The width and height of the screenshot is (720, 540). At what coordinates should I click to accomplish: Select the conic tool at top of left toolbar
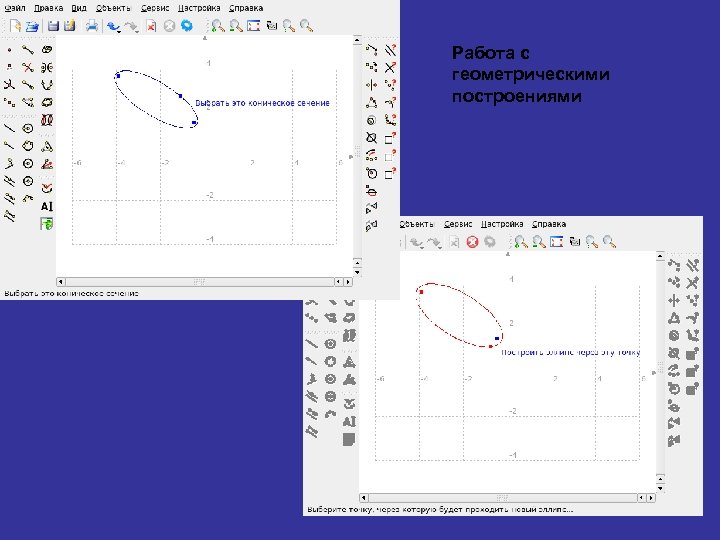pyautogui.click(x=47, y=50)
